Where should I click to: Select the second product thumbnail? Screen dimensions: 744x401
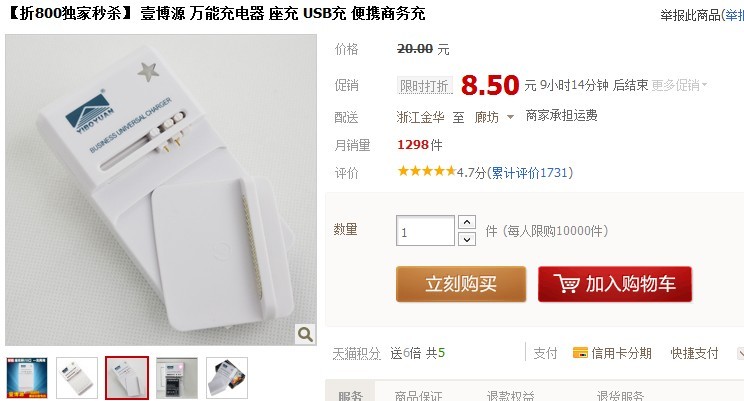pyautogui.click(x=77, y=378)
